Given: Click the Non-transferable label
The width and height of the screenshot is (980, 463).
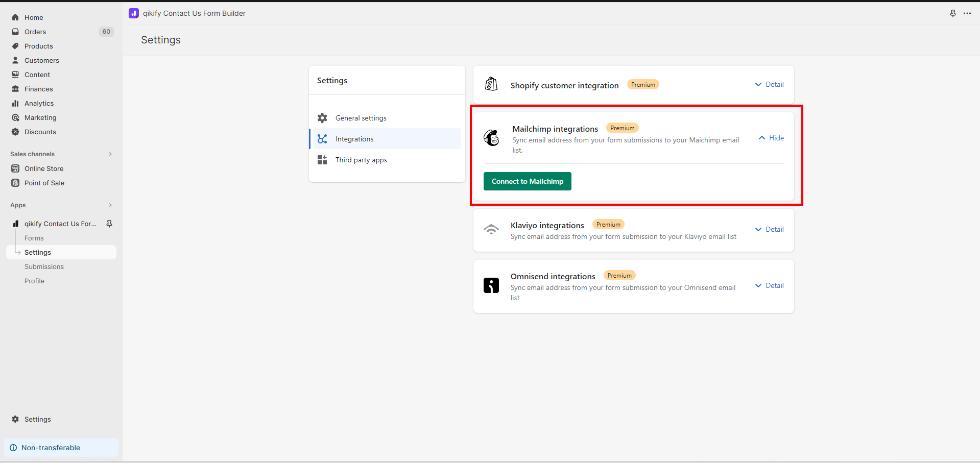Looking at the screenshot, I should [x=51, y=448].
